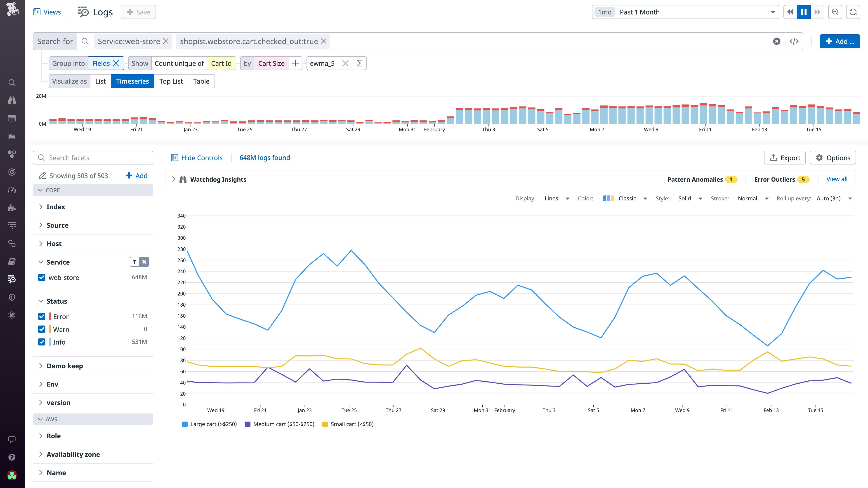868x488 pixels.
Task: Switch to the Top List visualization tab
Action: tap(171, 81)
